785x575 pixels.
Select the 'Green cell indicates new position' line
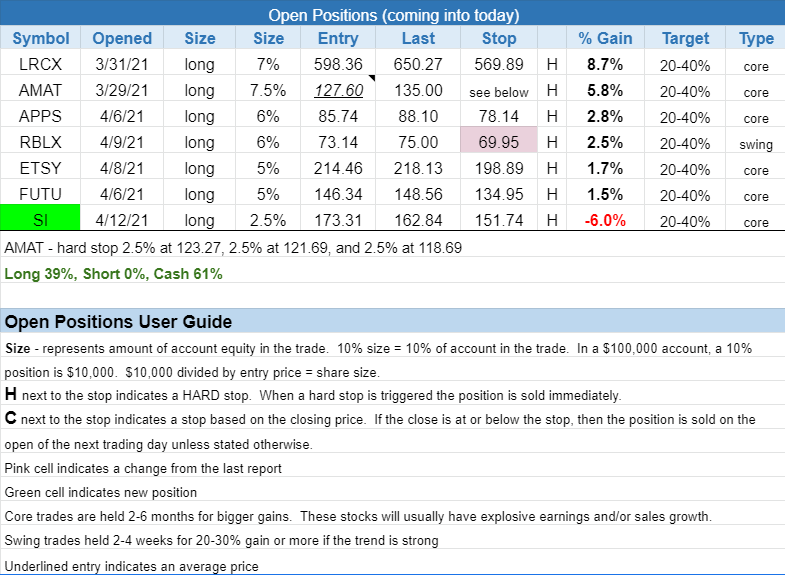101,492
